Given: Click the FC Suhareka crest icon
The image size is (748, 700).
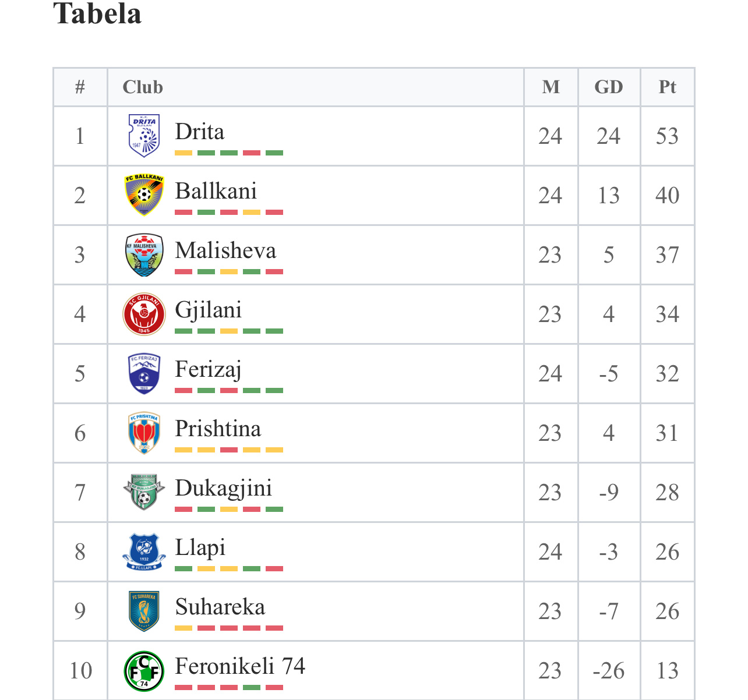Looking at the screenshot, I should point(144,611).
